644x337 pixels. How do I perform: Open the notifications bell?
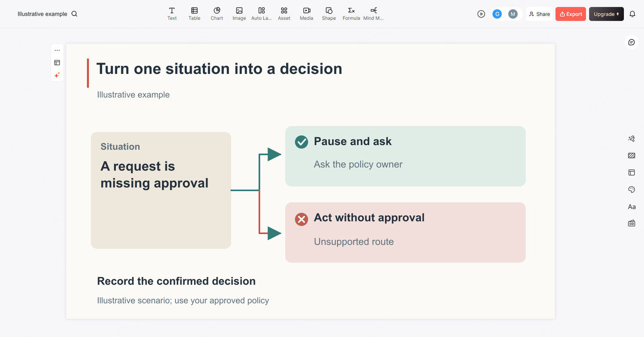pos(632,14)
